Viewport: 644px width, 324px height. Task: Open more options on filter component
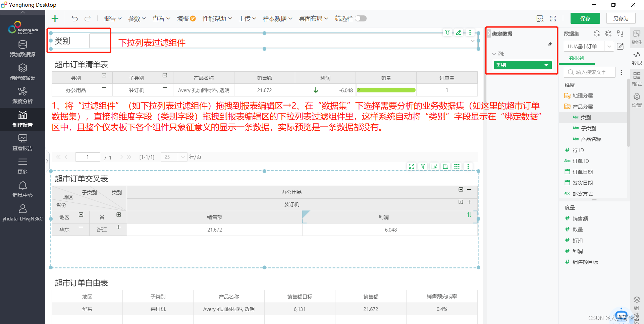pos(470,33)
